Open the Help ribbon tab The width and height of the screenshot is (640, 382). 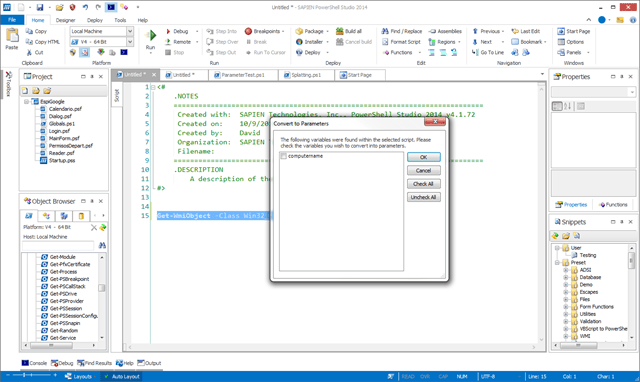pos(142,20)
